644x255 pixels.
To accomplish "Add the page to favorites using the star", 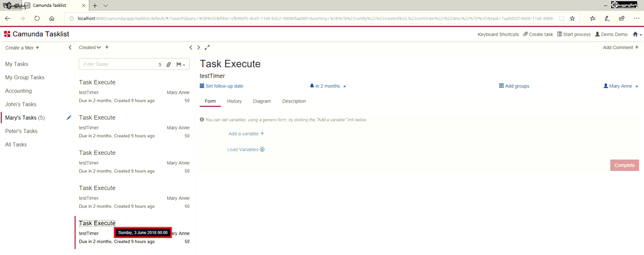I will pos(572,18).
